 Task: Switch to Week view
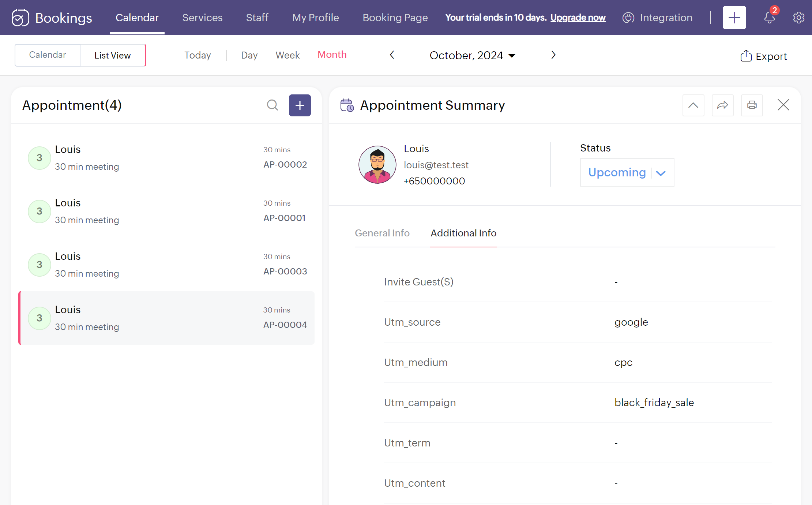tap(287, 55)
